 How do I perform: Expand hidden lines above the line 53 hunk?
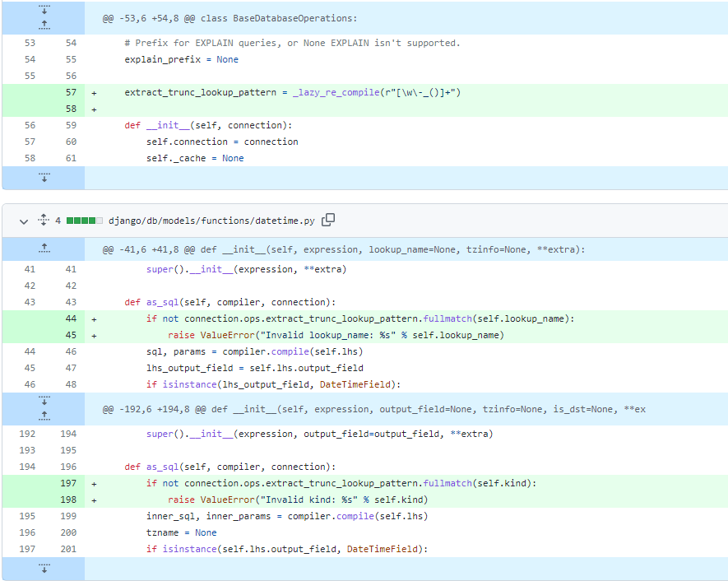click(x=44, y=17)
